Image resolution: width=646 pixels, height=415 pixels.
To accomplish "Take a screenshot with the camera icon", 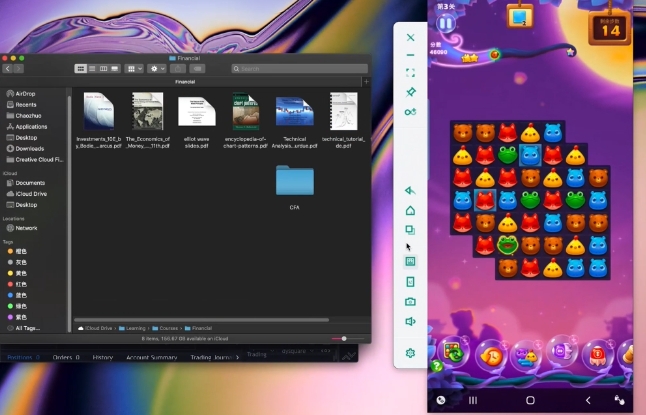I will tap(410, 301).
